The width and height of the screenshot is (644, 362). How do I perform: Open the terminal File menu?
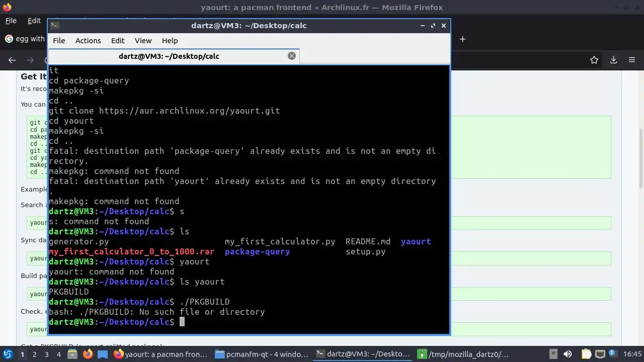pyautogui.click(x=59, y=41)
